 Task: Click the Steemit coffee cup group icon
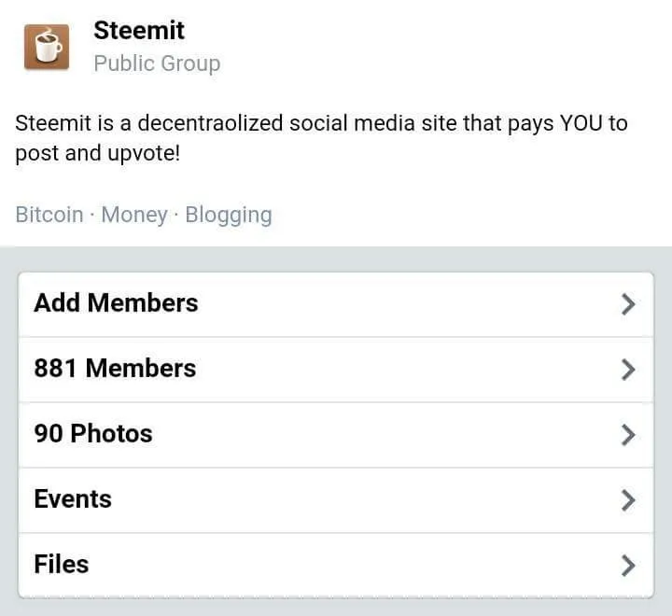47,47
